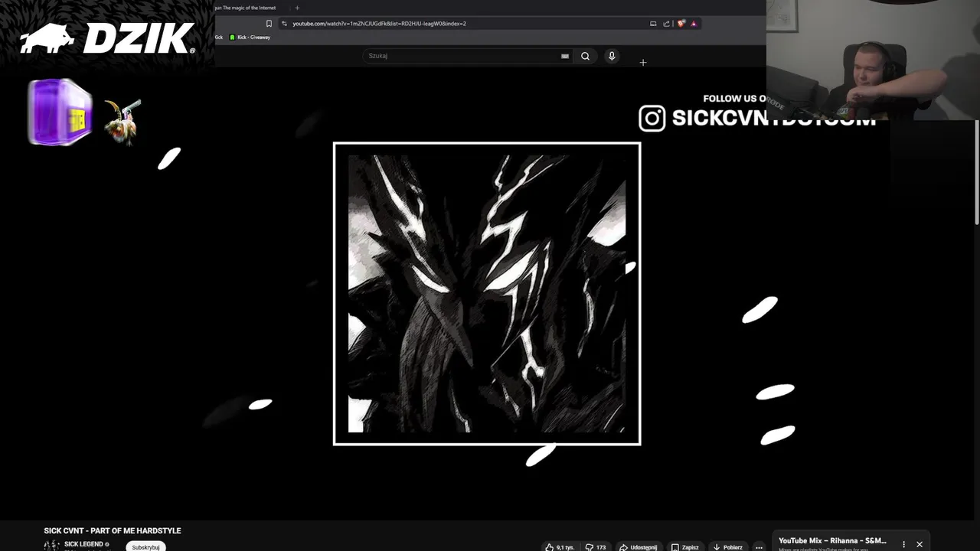Image resolution: width=980 pixels, height=551 pixels.
Task: Open site settings icon in address bar
Action: point(284,24)
